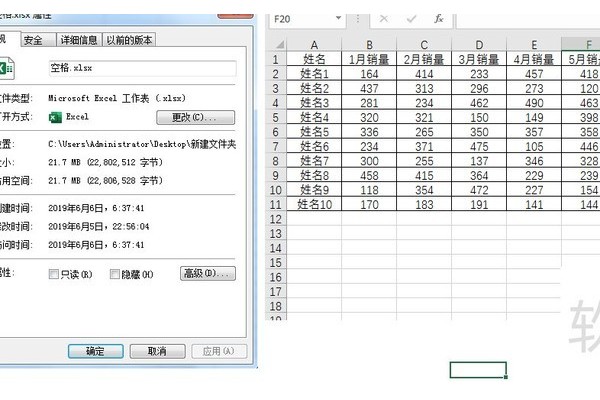Screen dimensions: 600x400
Task: Select column A header
Action: (x=314, y=45)
